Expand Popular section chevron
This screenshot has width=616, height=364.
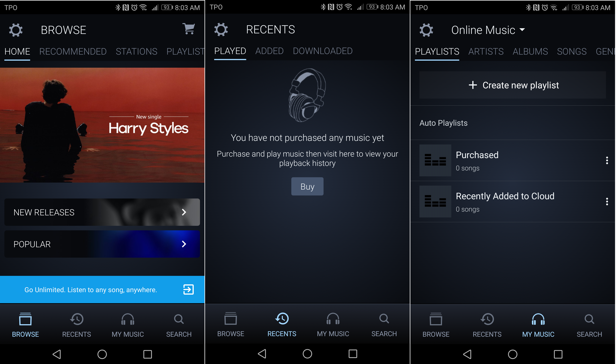pos(184,244)
